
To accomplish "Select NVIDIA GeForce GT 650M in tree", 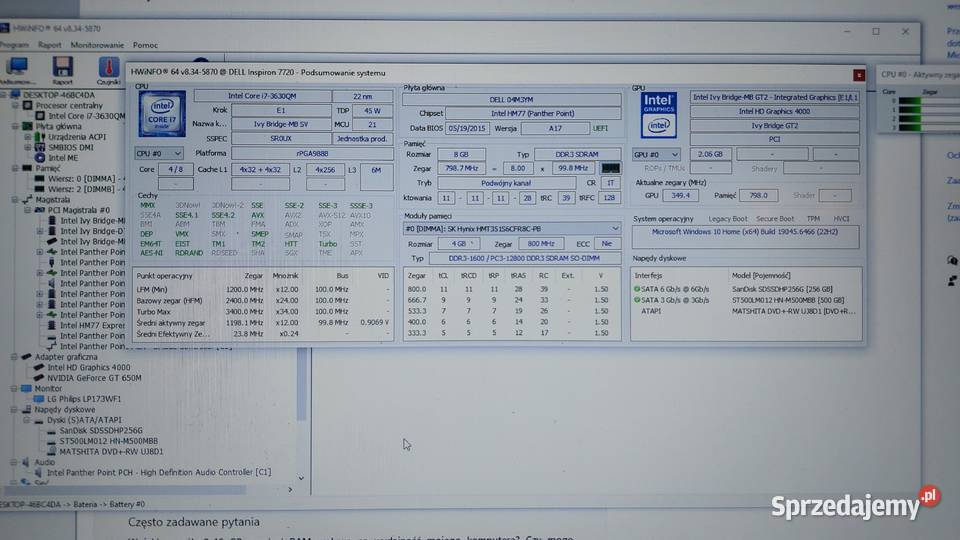I will coord(94,378).
